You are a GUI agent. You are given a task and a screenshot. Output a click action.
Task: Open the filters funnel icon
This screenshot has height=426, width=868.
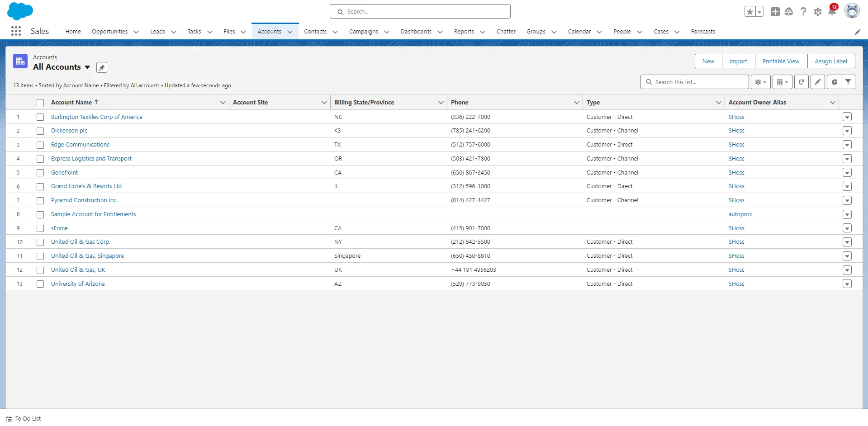tap(848, 82)
